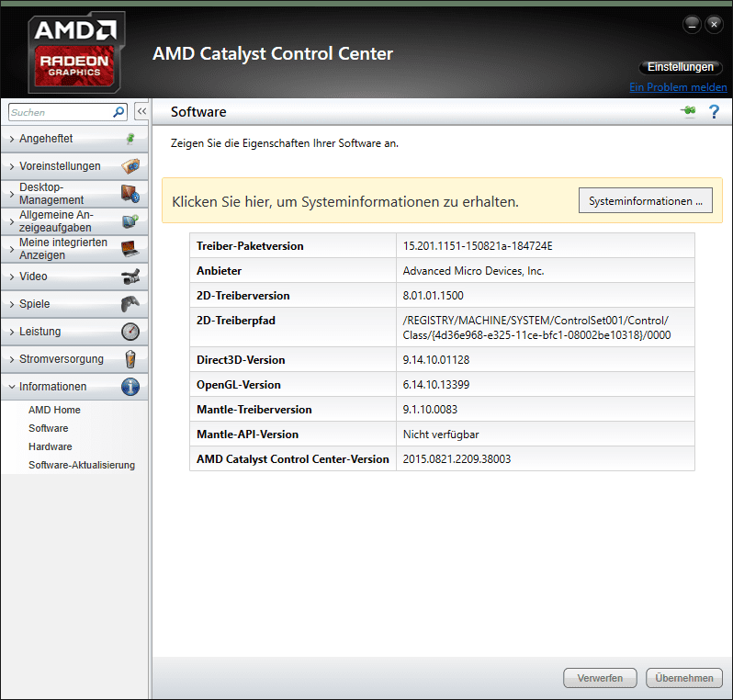This screenshot has height=700, width=733.
Task: Click the Control Center version 2015.0821.2209.38003
Action: 457,459
